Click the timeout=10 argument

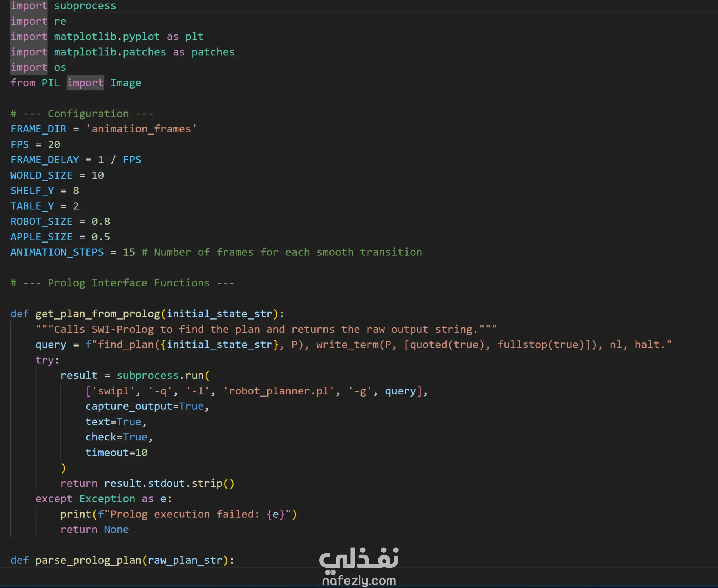pyautogui.click(x=116, y=453)
